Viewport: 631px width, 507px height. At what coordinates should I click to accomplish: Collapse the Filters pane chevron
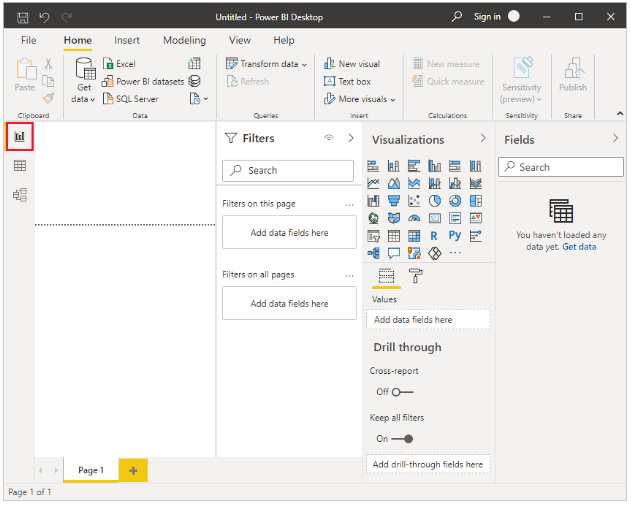(351, 138)
